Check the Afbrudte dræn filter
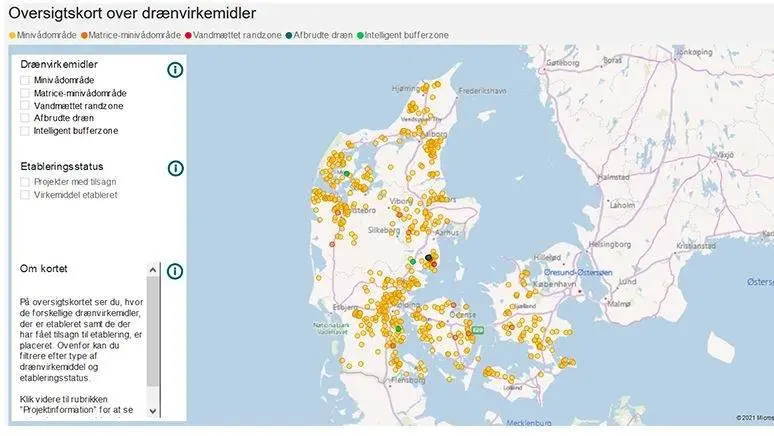 25,118
